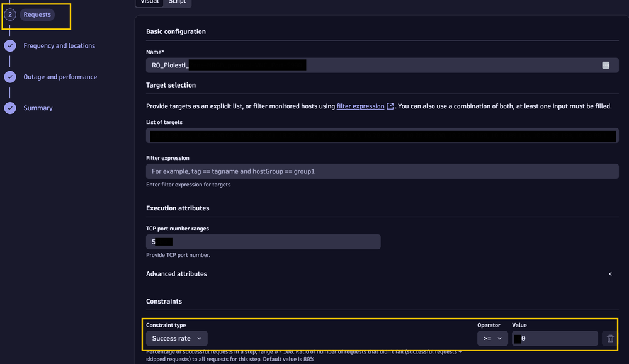Switch to the Script tab
Viewport: 629px width, 364px height.
[178, 3]
